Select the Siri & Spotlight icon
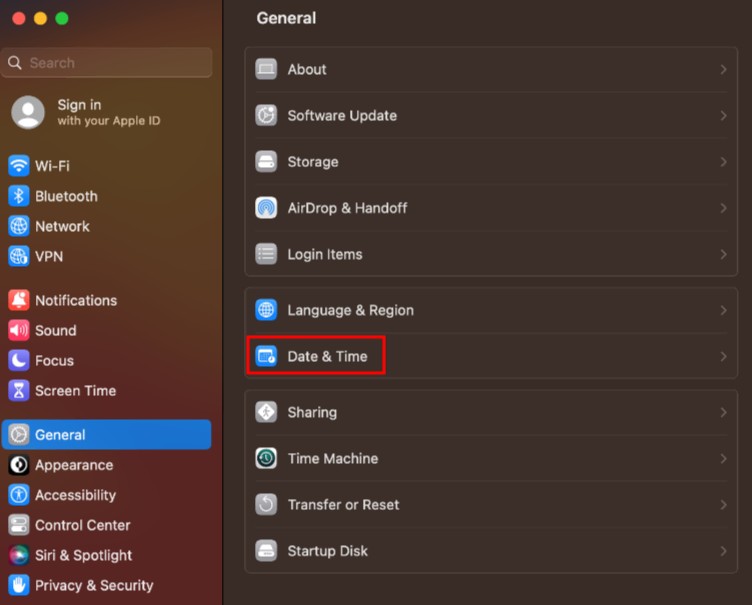Screen dimensions: 752x605 [x=19, y=555]
